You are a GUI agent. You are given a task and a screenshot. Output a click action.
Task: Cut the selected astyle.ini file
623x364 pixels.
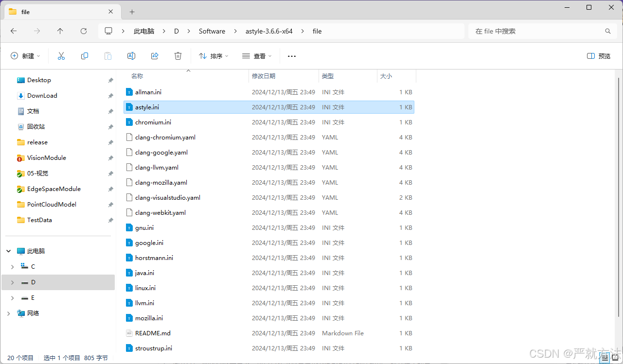click(61, 56)
